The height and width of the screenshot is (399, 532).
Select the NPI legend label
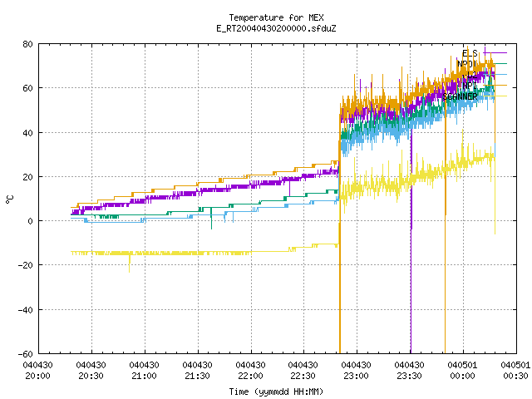pyautogui.click(x=470, y=86)
